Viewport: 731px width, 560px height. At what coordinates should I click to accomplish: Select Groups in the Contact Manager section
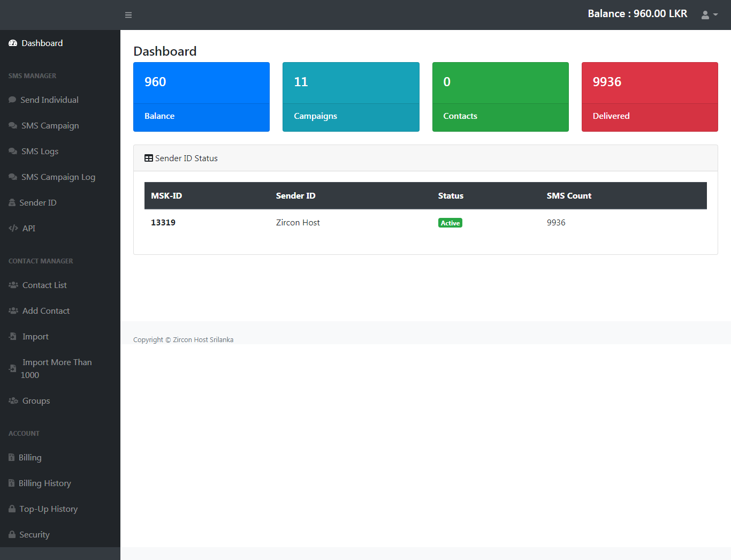(36, 401)
